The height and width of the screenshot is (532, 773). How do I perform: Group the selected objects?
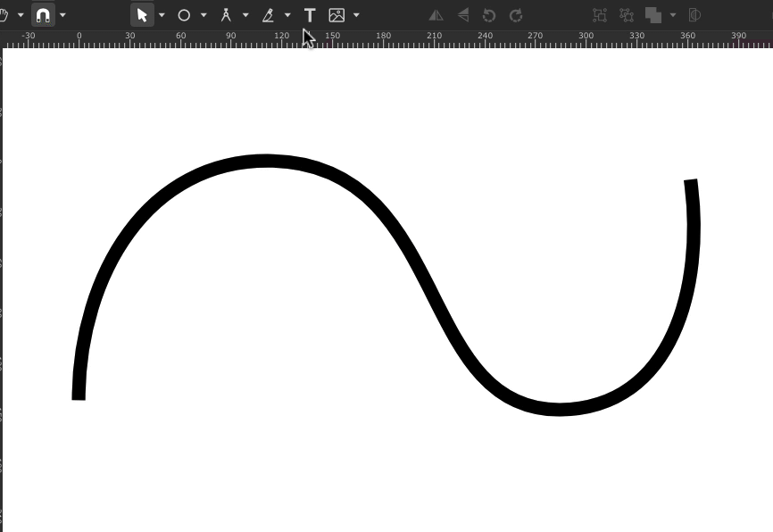pyautogui.click(x=600, y=15)
